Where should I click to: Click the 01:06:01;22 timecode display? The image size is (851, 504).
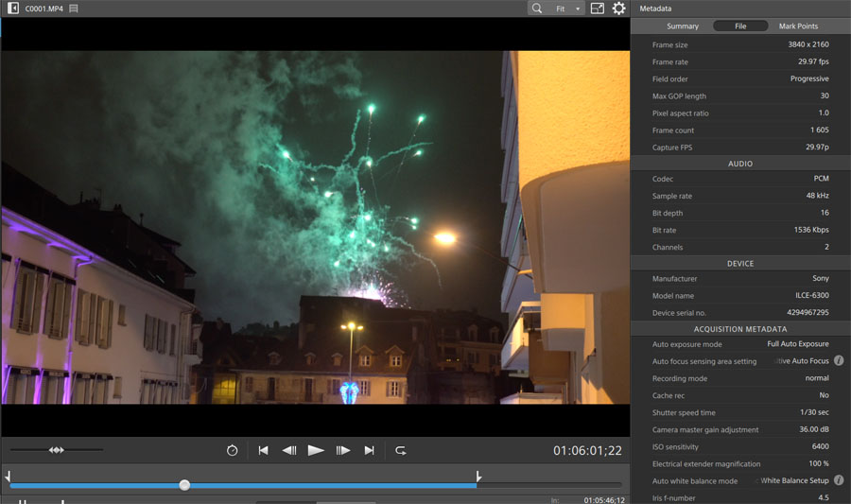pyautogui.click(x=587, y=450)
